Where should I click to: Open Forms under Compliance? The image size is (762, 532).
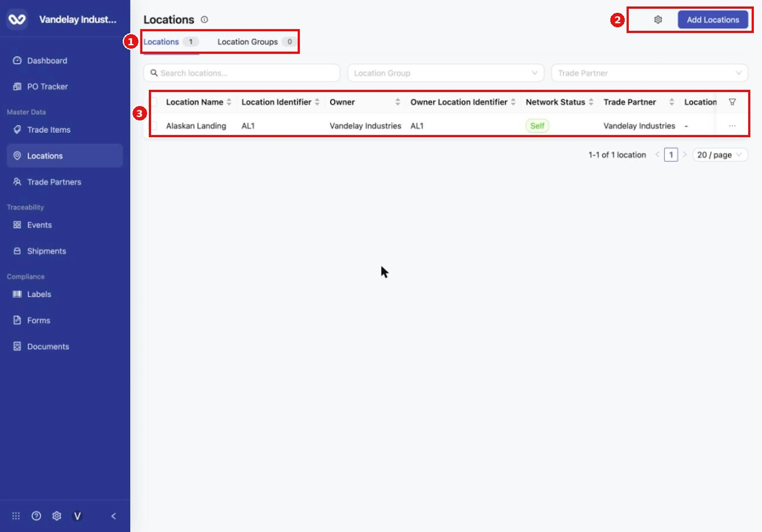pos(65,320)
